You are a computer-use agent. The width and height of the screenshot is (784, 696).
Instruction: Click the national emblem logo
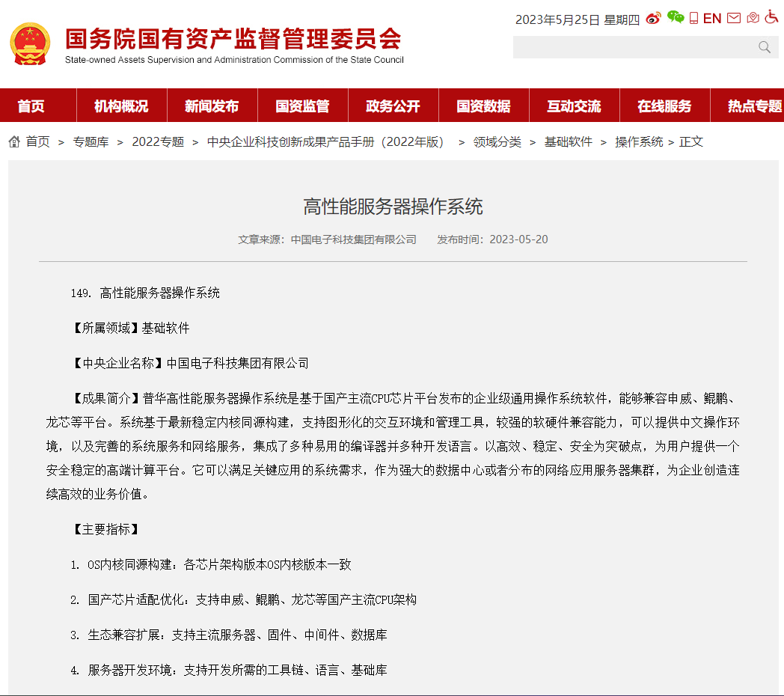tap(30, 43)
